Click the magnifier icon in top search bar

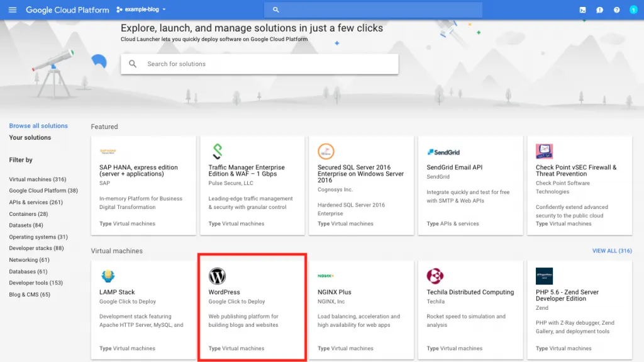[x=275, y=9]
